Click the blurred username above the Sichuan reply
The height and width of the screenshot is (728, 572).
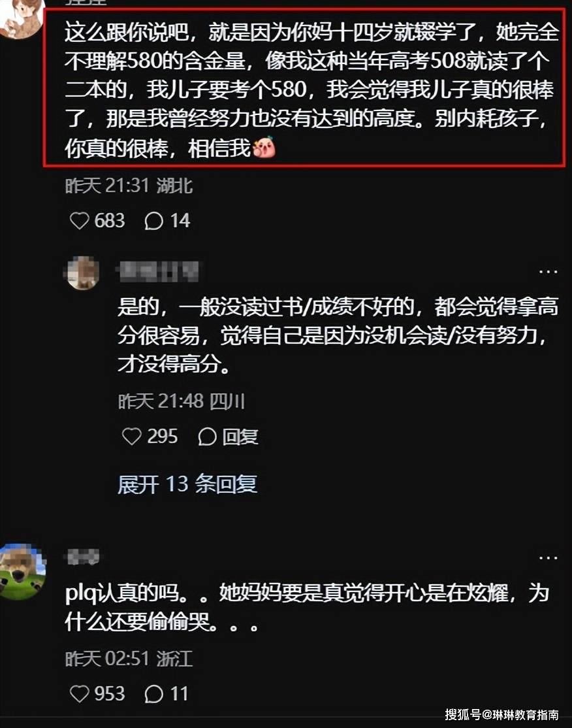click(159, 272)
